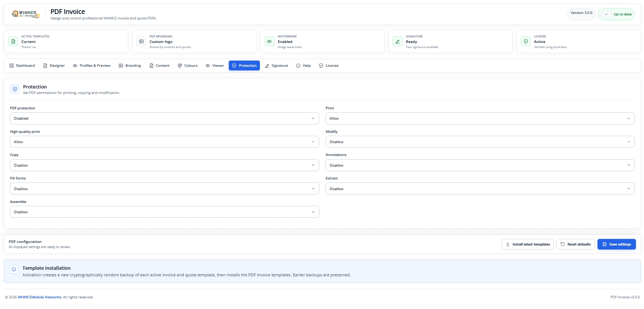Click the Help info circle icon

point(298,66)
